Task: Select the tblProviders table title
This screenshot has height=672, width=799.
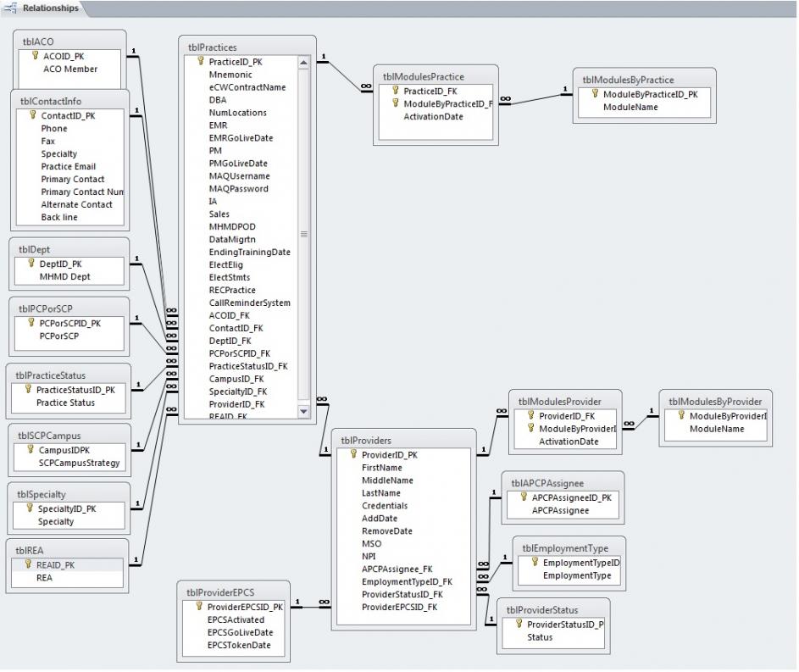Action: pos(366,441)
